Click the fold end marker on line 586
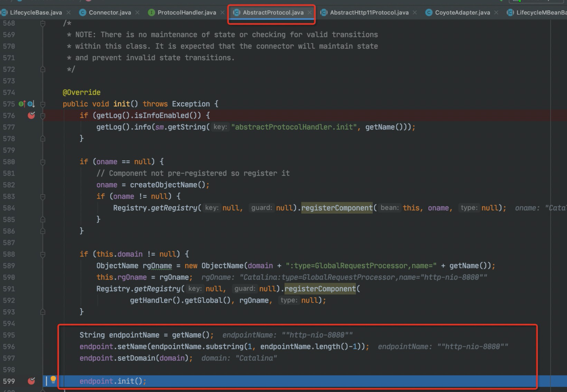Viewport: 567px width, 392px height. (43, 231)
